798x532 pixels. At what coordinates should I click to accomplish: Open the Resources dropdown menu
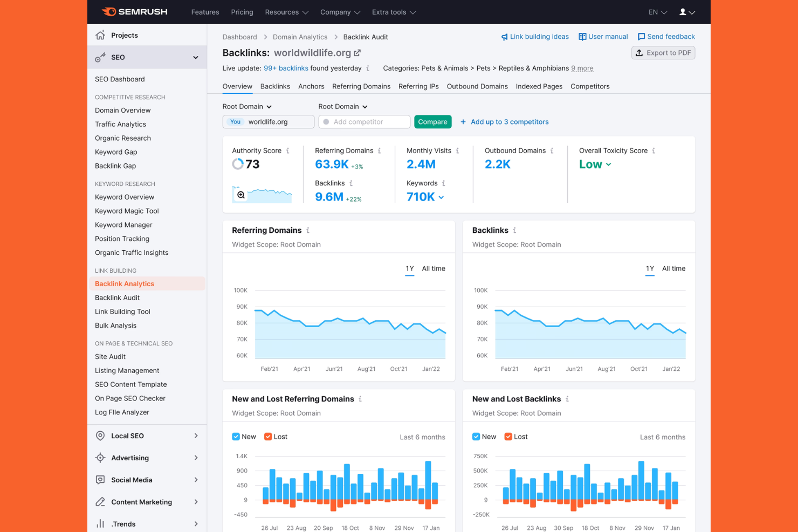[x=286, y=12]
